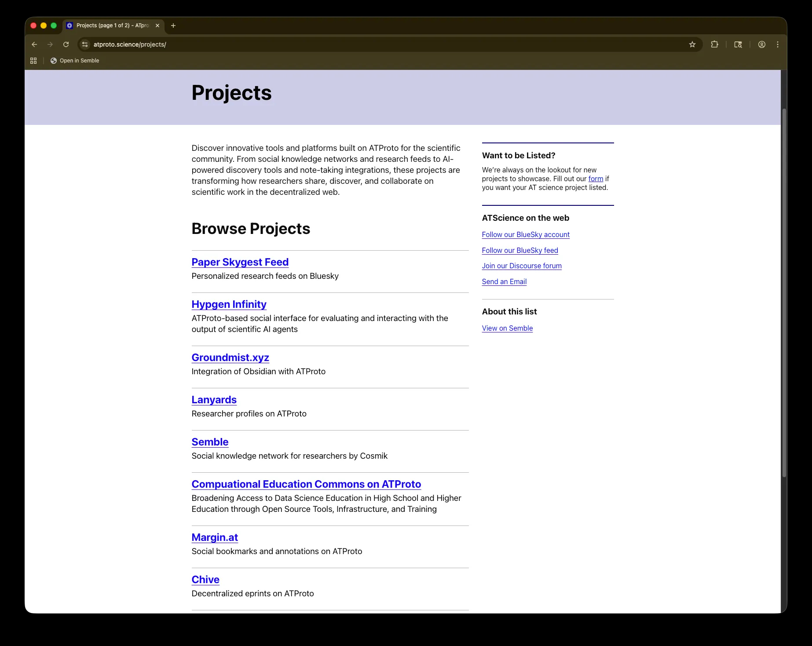Open the apps grid in bookmarks bar
Viewport: 812px width, 646px height.
click(x=33, y=61)
